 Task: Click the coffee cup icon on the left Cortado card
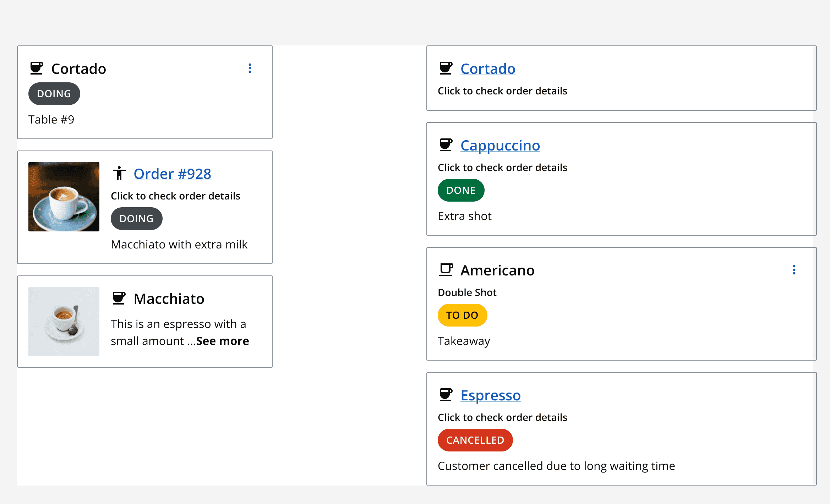click(37, 68)
